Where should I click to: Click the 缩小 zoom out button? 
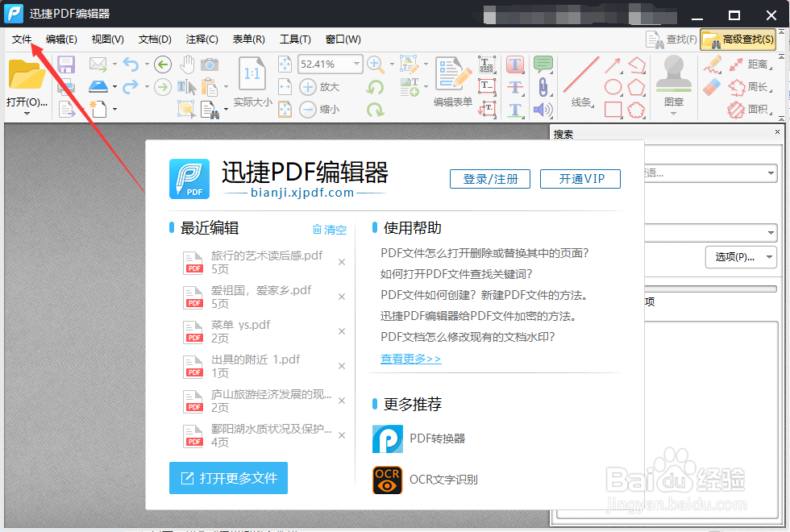(x=319, y=109)
